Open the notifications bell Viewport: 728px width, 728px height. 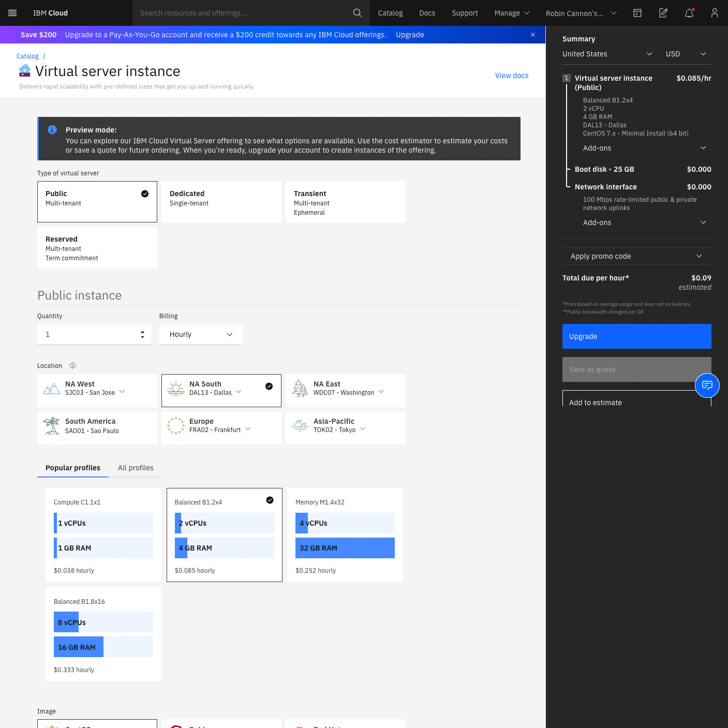[689, 13]
